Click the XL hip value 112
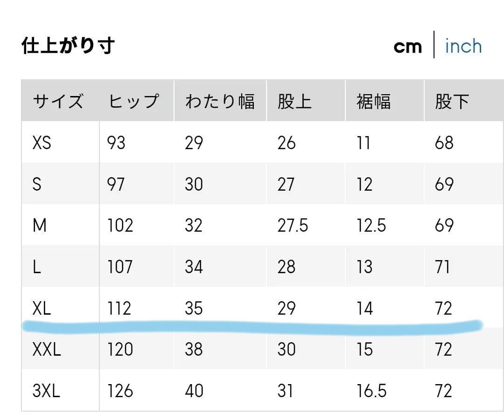504x420 pixels. (x=119, y=308)
